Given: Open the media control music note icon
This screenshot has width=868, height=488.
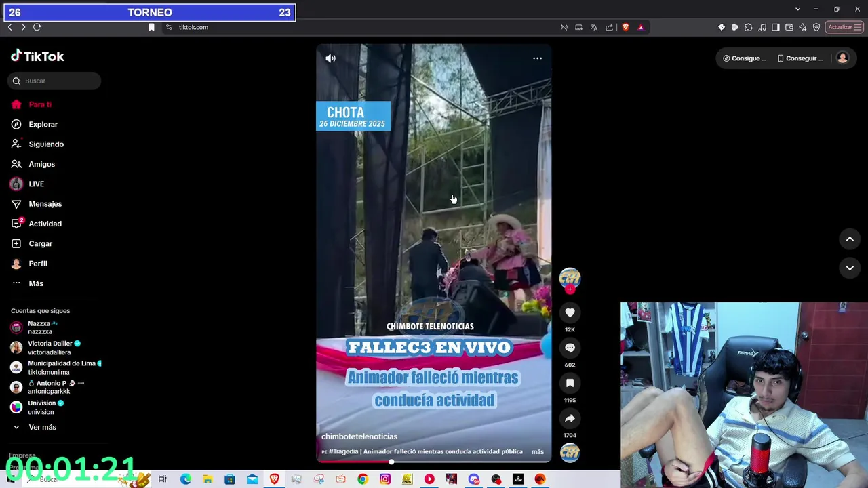Looking at the screenshot, I should click(x=762, y=27).
